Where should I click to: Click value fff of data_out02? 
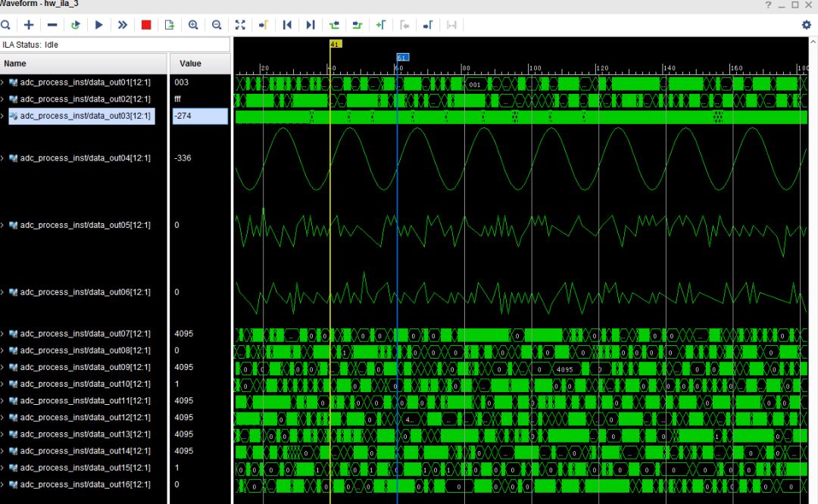tap(178, 99)
